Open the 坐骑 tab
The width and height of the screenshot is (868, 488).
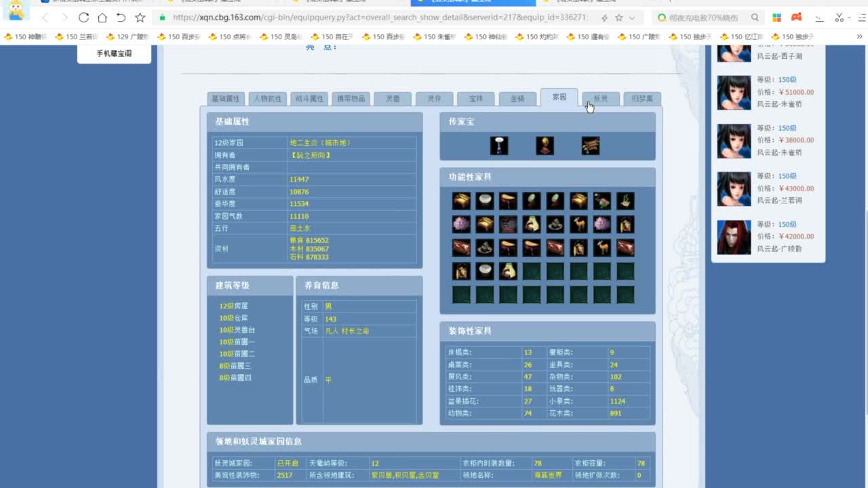click(x=517, y=99)
